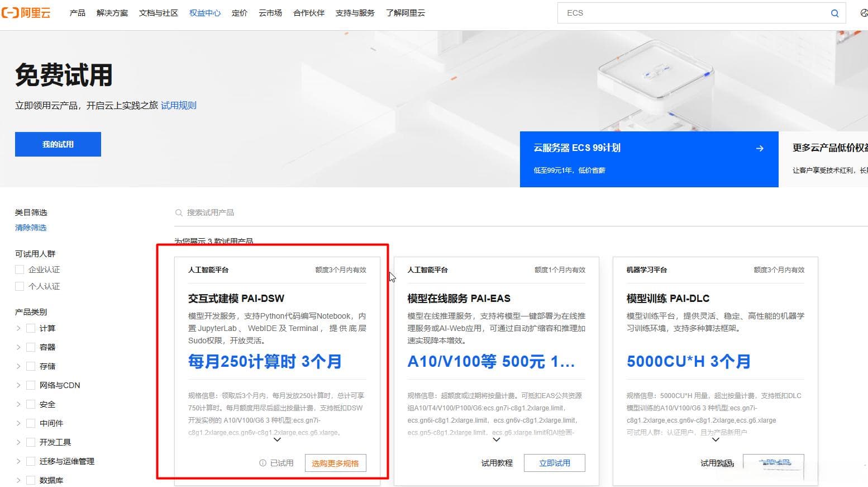The image size is (868, 487).
Task: Click the 我的试用 button
Action: coord(58,144)
